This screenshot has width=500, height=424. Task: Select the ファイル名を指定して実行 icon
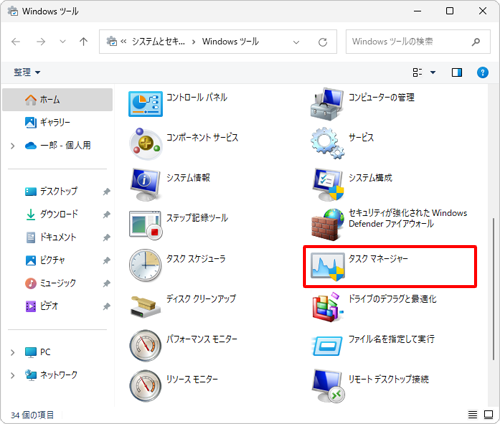(x=327, y=346)
